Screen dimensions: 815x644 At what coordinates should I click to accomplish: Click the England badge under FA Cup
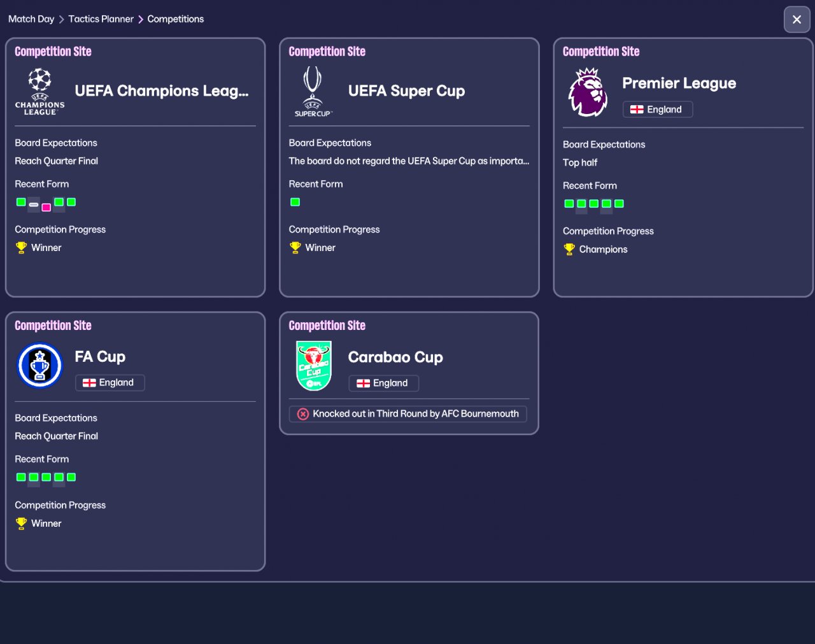coord(110,383)
